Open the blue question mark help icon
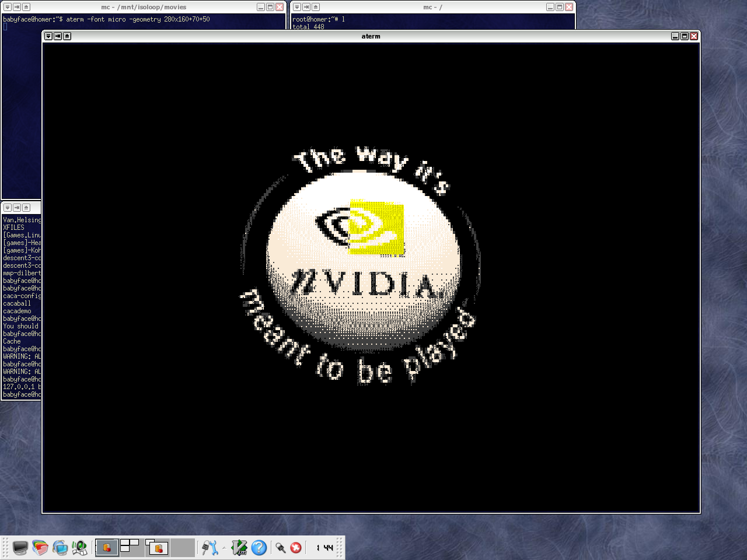This screenshot has width=747, height=560. pyautogui.click(x=259, y=548)
